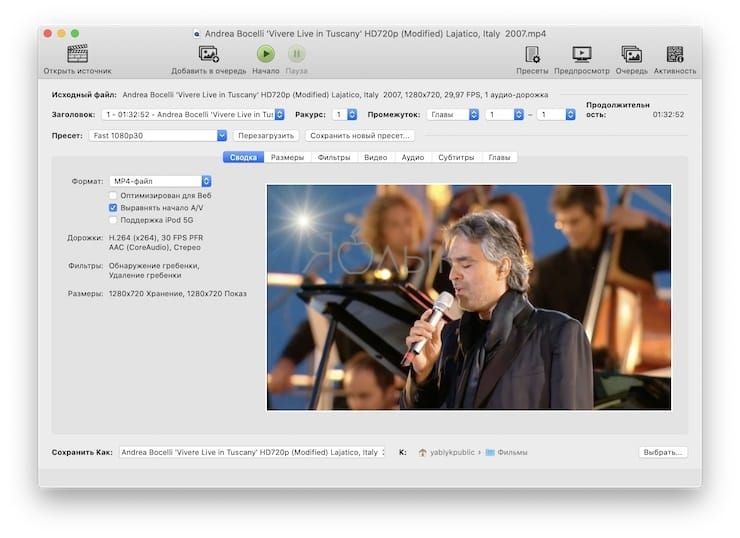
Task: Uncheck the Выравнять начало A/V checkbox
Action: point(113,207)
